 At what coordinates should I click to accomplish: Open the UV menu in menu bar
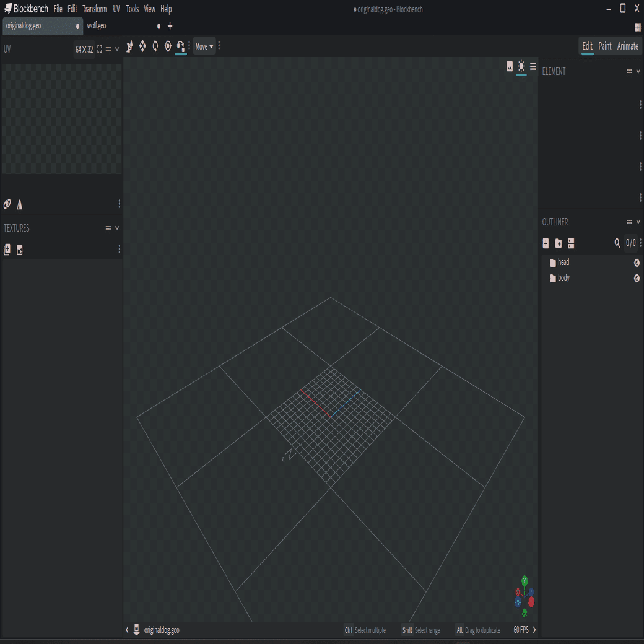click(116, 9)
